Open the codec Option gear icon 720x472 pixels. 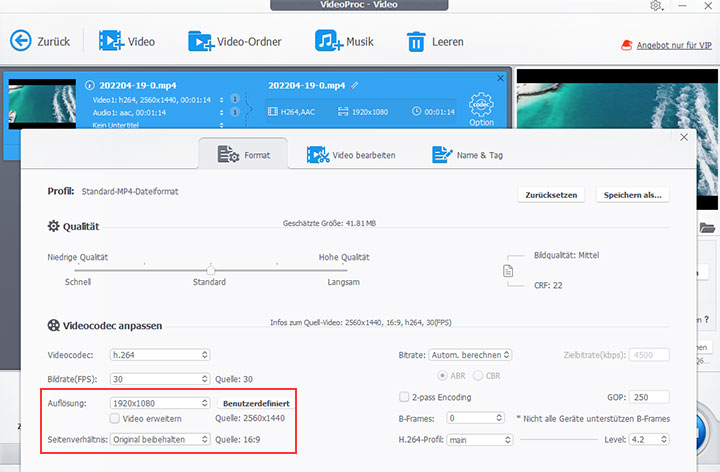(x=481, y=106)
